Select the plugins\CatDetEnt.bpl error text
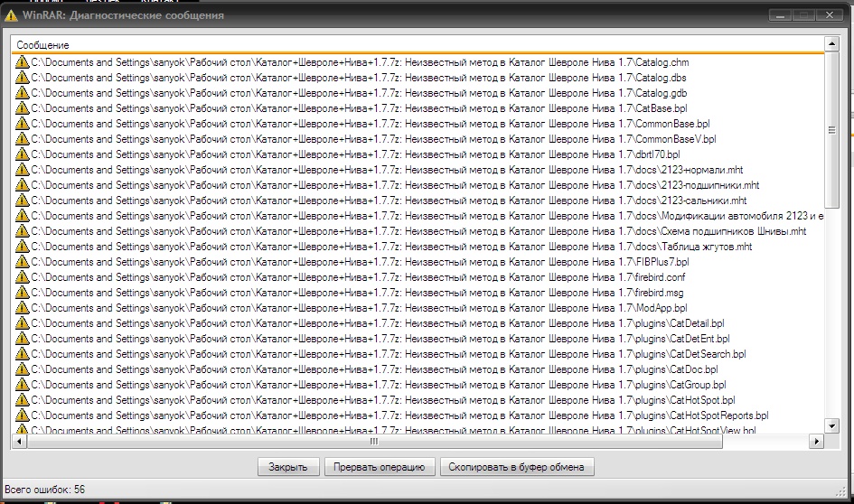This screenshot has width=854, height=504. 380,338
